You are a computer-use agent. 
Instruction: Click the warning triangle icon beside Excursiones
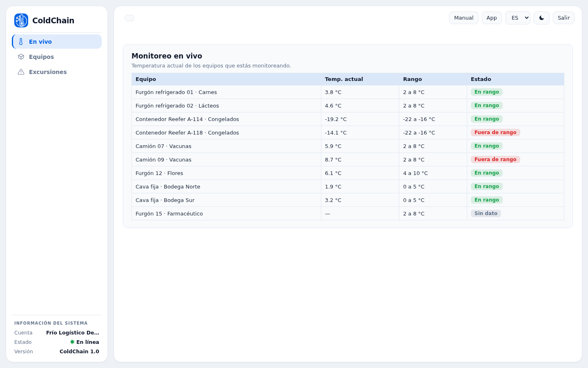click(x=21, y=72)
